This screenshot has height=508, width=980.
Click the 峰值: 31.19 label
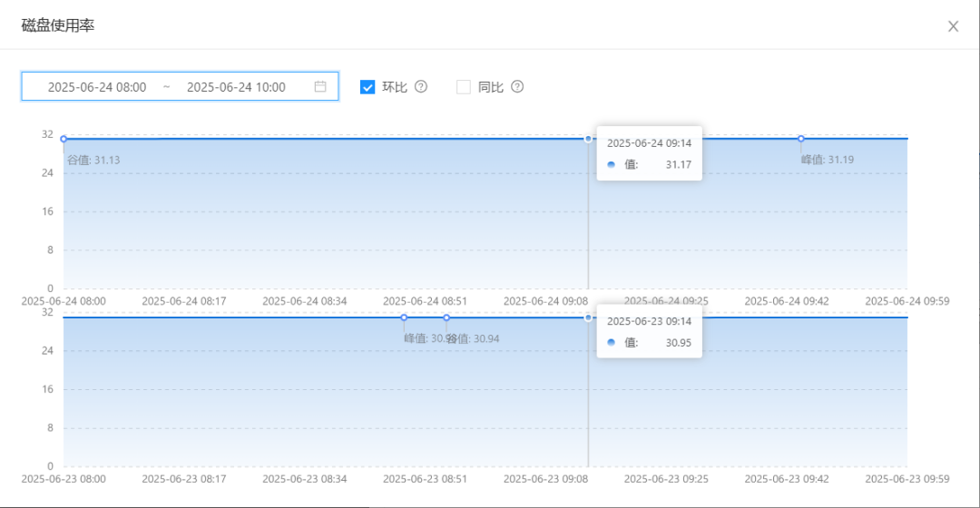coord(828,160)
